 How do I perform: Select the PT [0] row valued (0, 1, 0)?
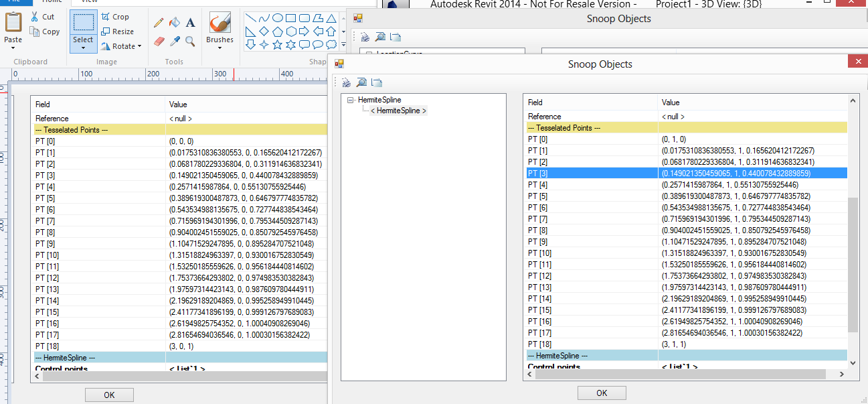click(685, 139)
